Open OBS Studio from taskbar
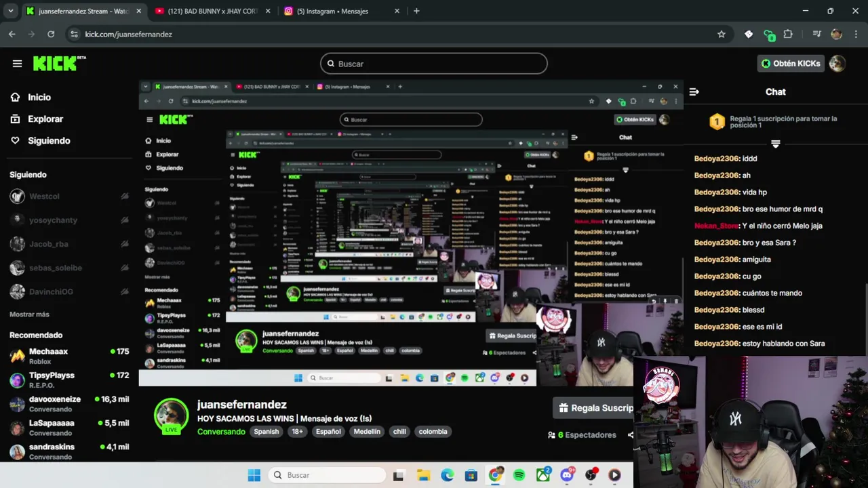Screen dimensions: 868x488 [591, 475]
